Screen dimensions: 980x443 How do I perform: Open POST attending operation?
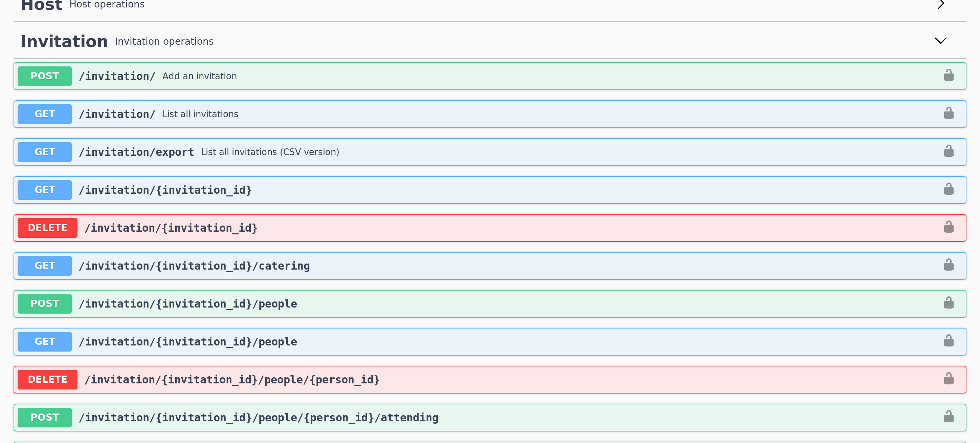pos(490,418)
